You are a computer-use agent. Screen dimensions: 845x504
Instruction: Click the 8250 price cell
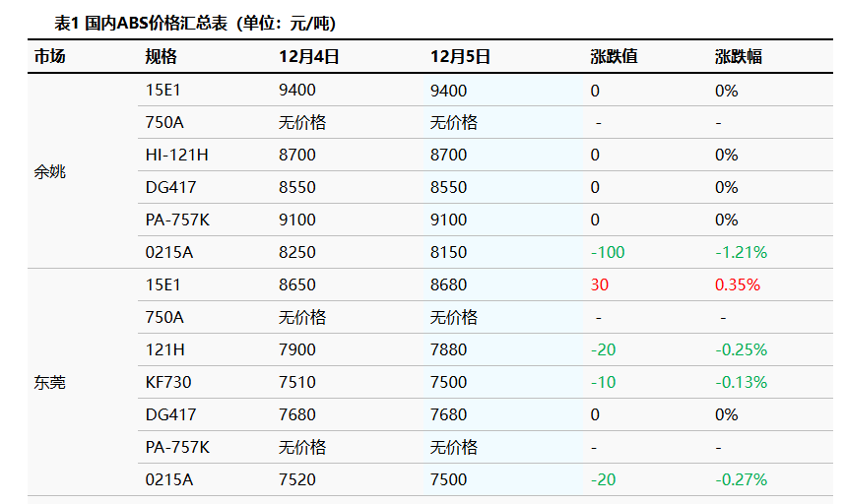click(x=297, y=252)
